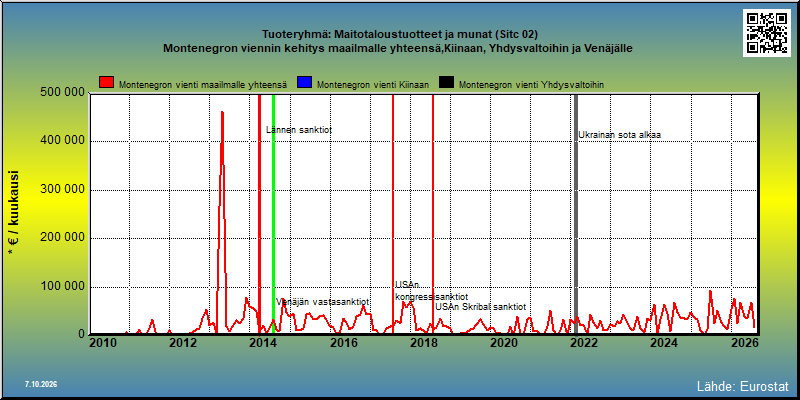This screenshot has height=400, width=800.
Task: Click the black legend swatch for USA exports
Action: (x=446, y=83)
